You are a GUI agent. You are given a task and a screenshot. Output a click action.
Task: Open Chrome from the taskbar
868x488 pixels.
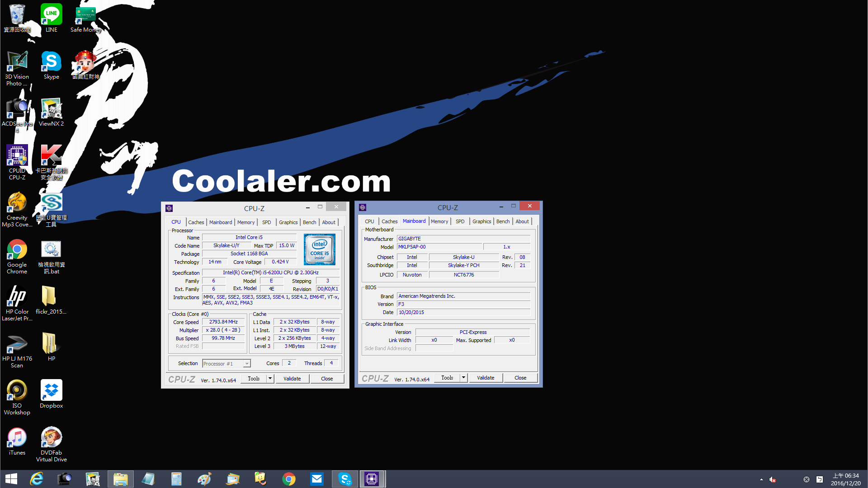click(288, 479)
